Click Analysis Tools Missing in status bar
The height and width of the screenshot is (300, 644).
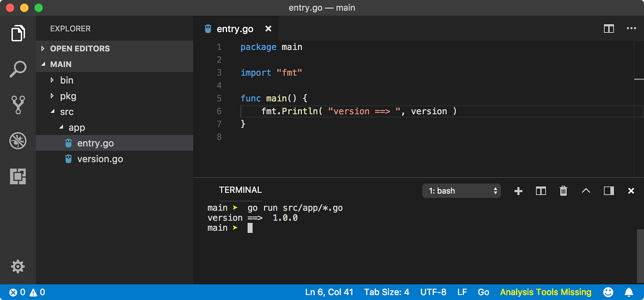(x=546, y=292)
